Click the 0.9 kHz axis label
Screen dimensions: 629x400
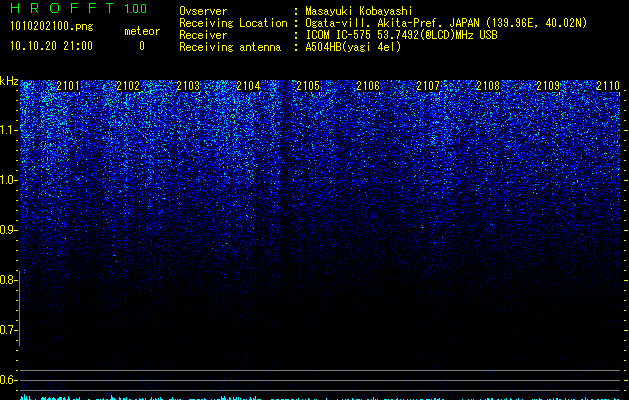[x=8, y=230]
